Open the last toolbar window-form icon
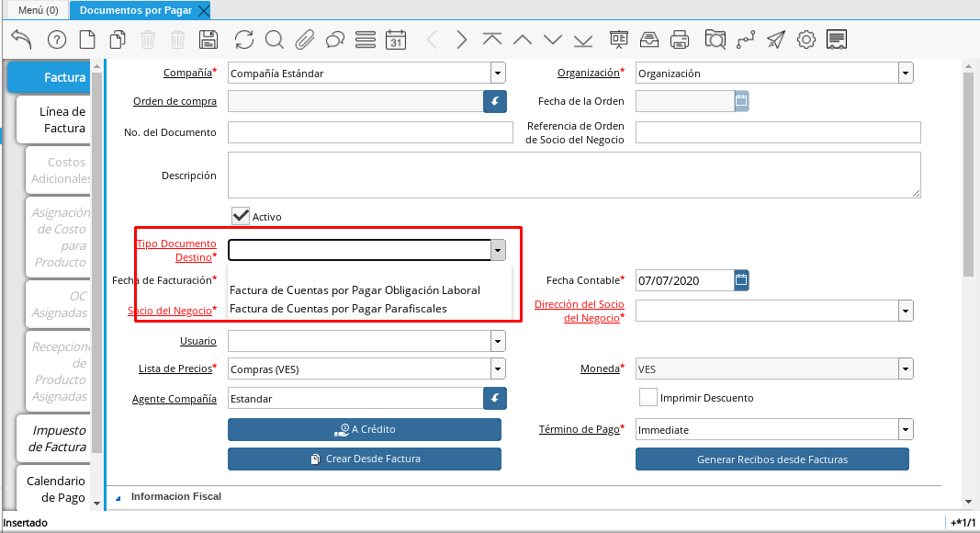980x533 pixels. click(836, 40)
